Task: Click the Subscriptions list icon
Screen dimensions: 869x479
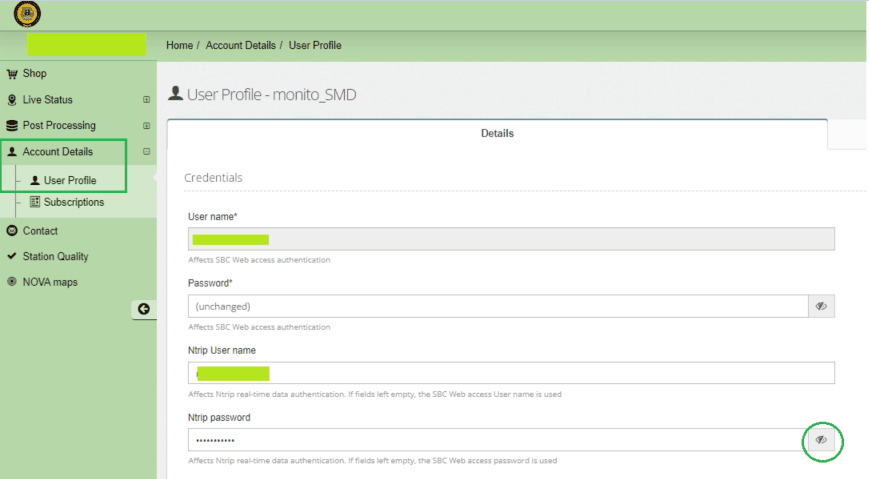Action: pyautogui.click(x=35, y=202)
